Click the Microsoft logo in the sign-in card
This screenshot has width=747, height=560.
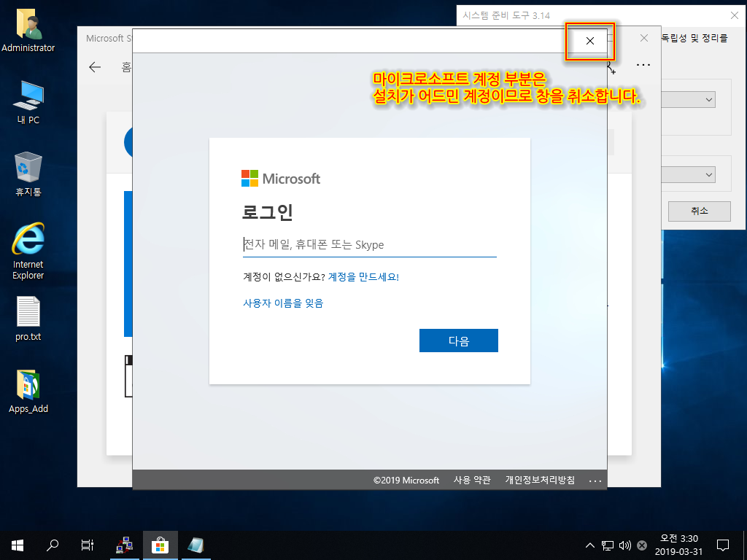point(281,179)
